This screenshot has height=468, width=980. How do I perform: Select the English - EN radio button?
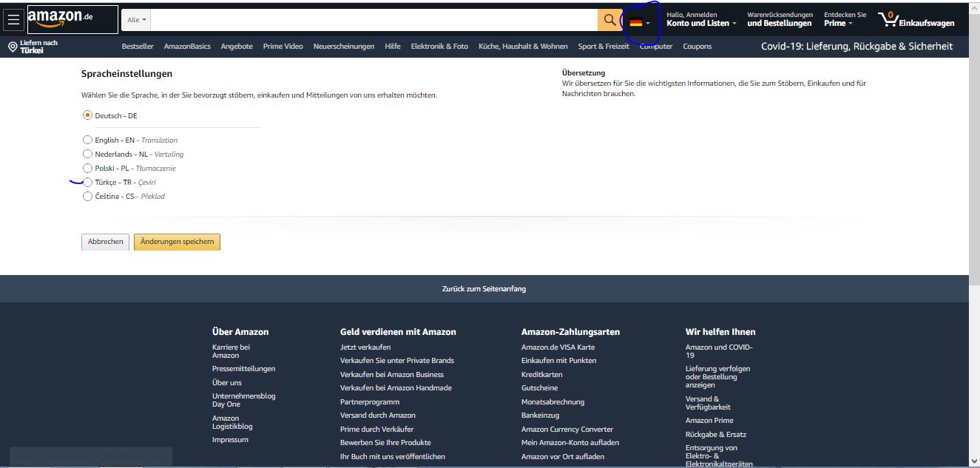[x=88, y=140]
